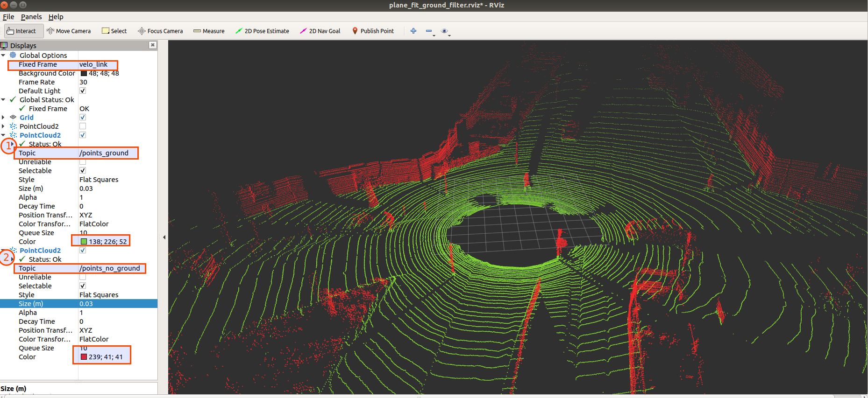Open the File menu

point(8,17)
